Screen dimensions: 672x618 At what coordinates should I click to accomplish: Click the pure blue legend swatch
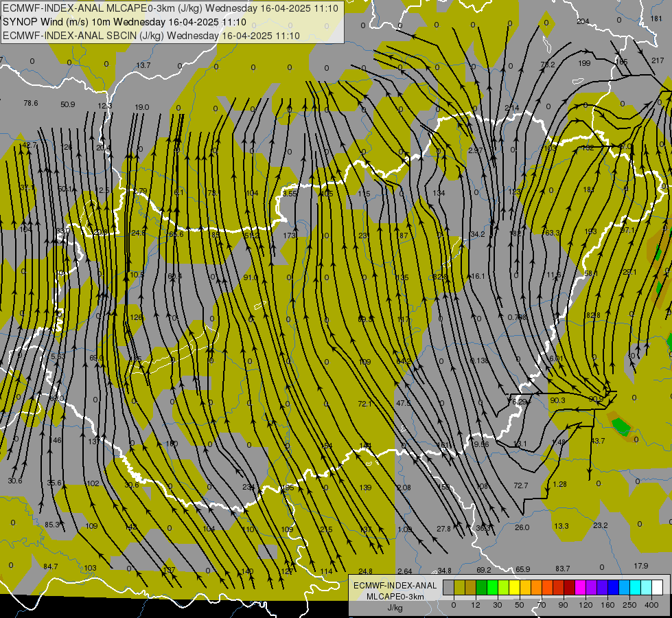tap(613, 587)
